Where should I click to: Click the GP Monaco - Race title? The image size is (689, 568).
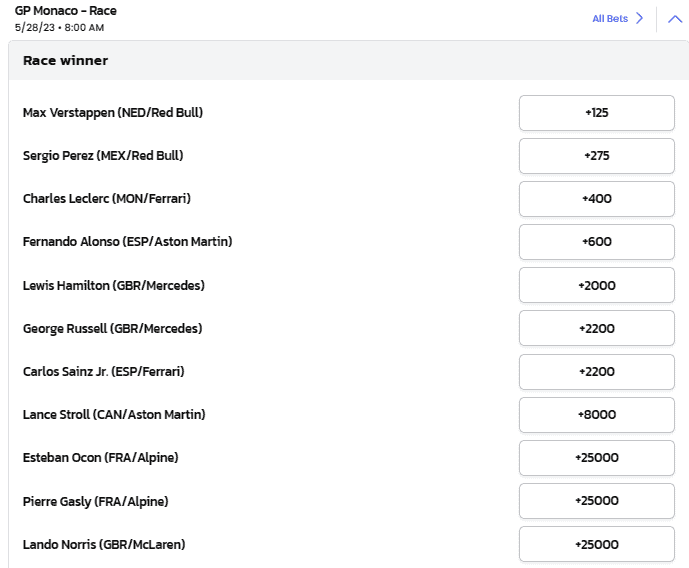(65, 11)
